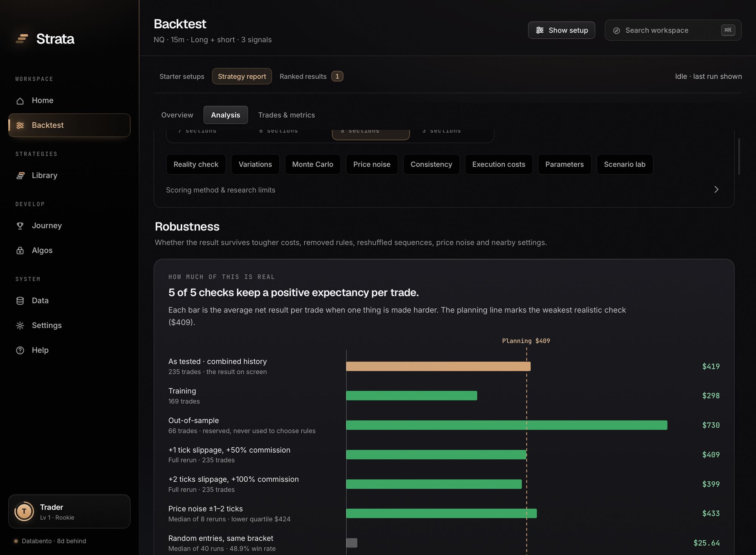The height and width of the screenshot is (555, 756).
Task: Select the Analysis sub-tab
Action: 226,115
